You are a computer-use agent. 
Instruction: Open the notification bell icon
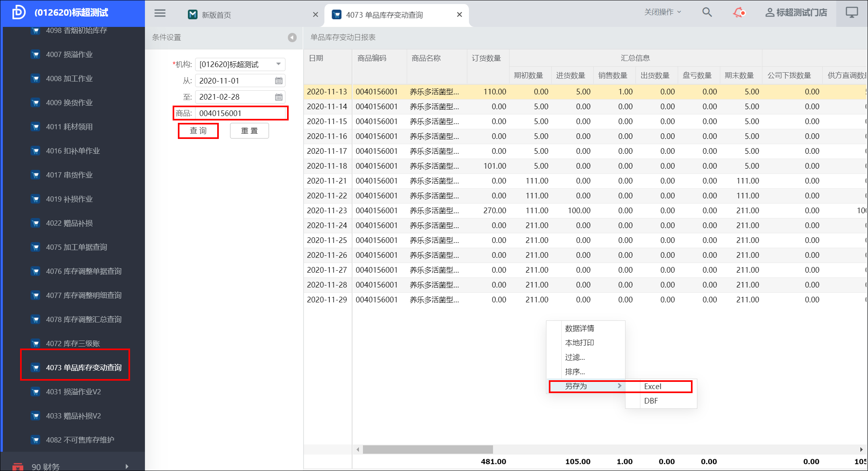[739, 12]
